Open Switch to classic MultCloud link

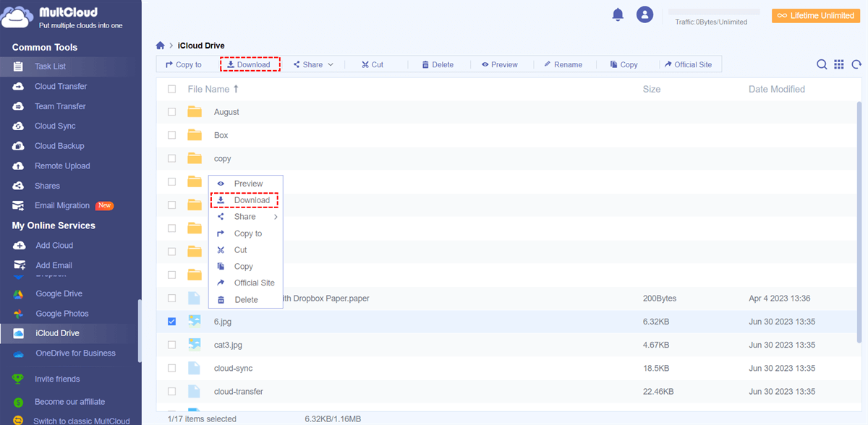coord(81,421)
